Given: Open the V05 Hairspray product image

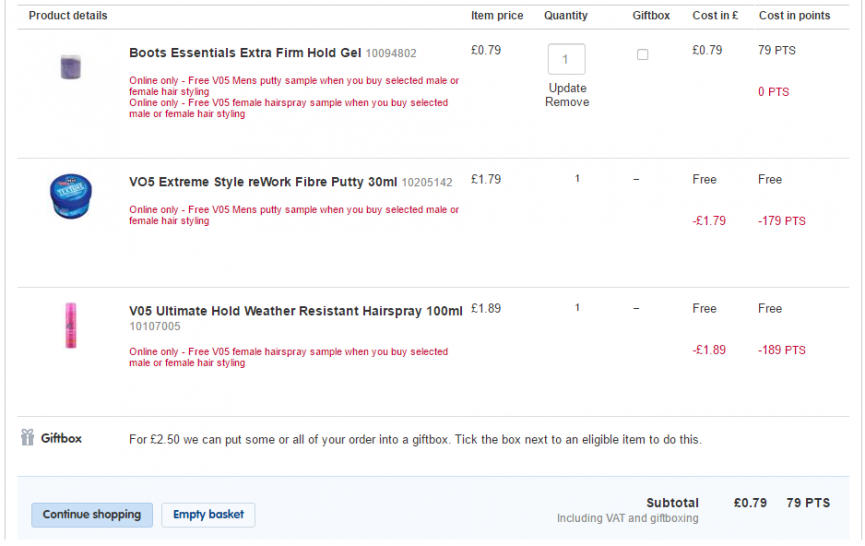Looking at the screenshot, I should coord(71,325).
